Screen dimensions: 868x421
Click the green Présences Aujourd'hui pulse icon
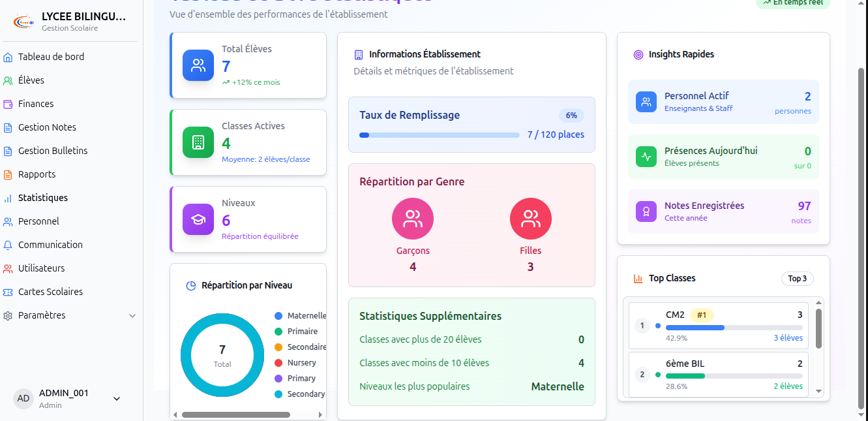tap(646, 157)
